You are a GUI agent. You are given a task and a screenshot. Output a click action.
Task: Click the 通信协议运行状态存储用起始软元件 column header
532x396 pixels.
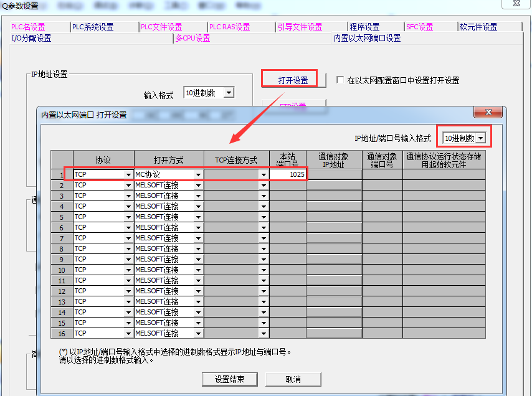(444, 160)
